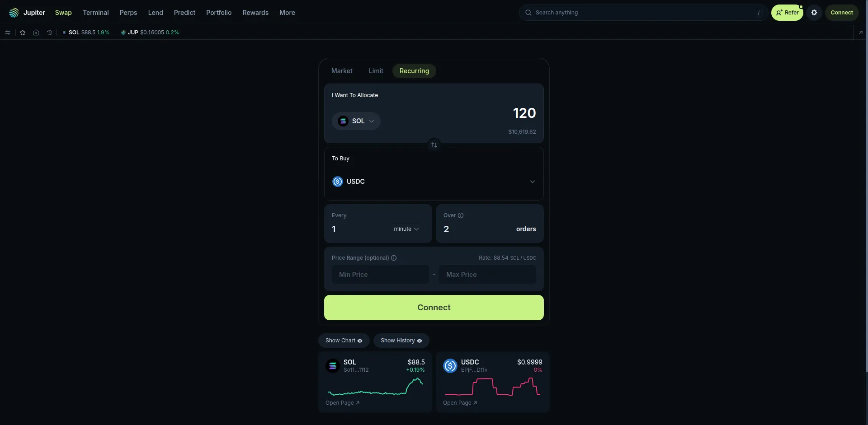Image resolution: width=868 pixels, height=425 pixels.
Task: Click the expand arrow icon at ticker bar end
Action: click(860, 33)
